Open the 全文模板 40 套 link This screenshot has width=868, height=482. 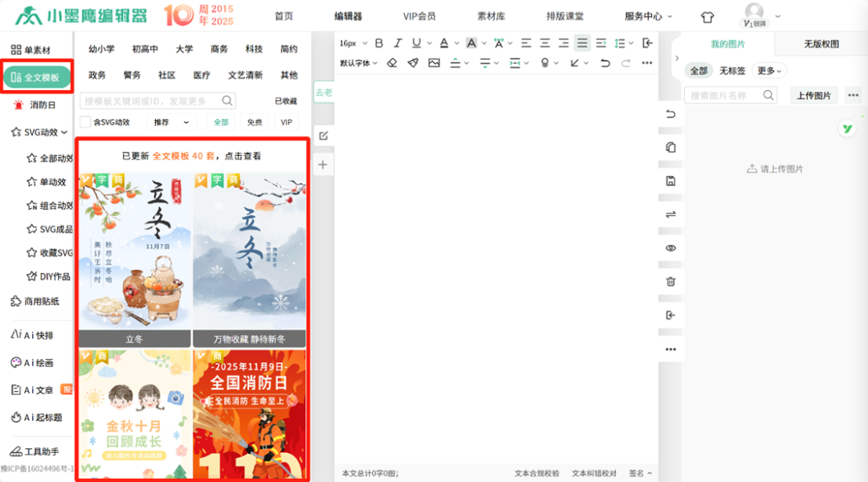pyautogui.click(x=183, y=156)
